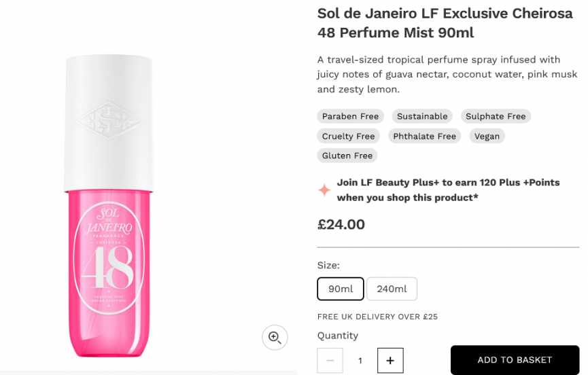Screen dimensions: 588x375
Task: Click the magnifier zoom icon on product image
Action: pos(275,338)
